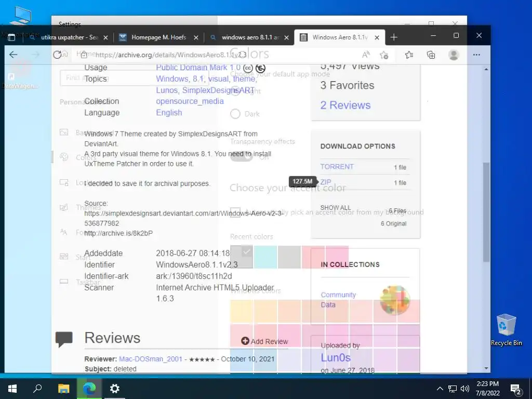This screenshot has height=399, width=532.
Task: Open Public Domain Mark 1.0 link
Action: point(198,68)
